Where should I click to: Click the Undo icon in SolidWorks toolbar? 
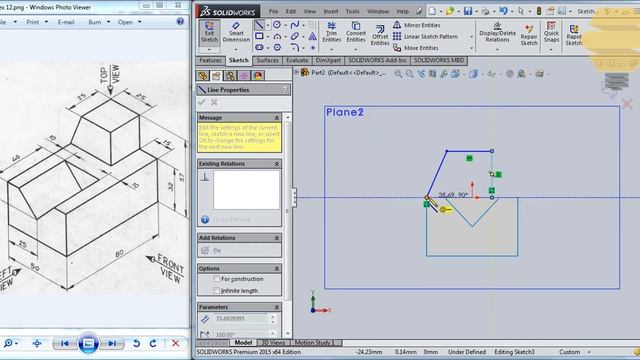tap(503, 11)
